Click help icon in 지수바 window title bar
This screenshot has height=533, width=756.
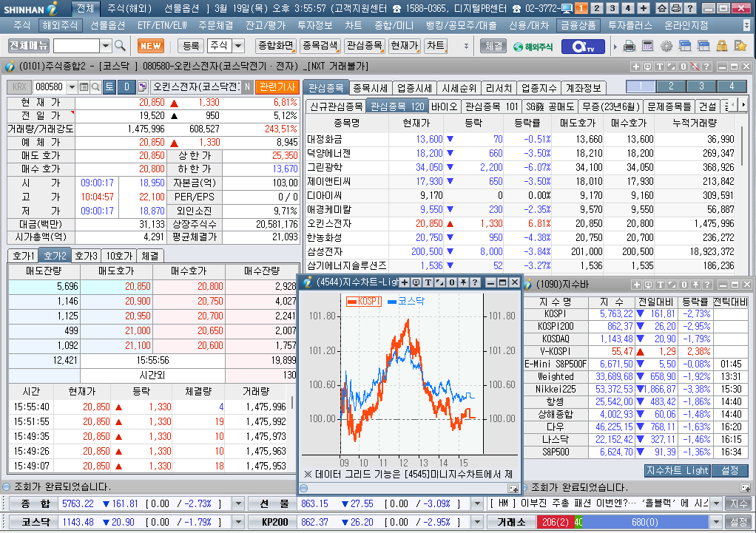click(707, 285)
